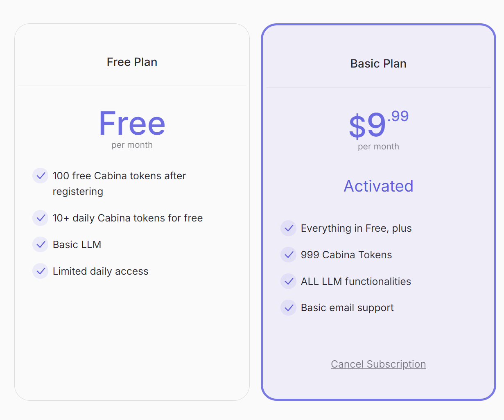Select the checkmark icon beside "Basic LLM"
Screen dimensions: 504x420
tap(40, 244)
